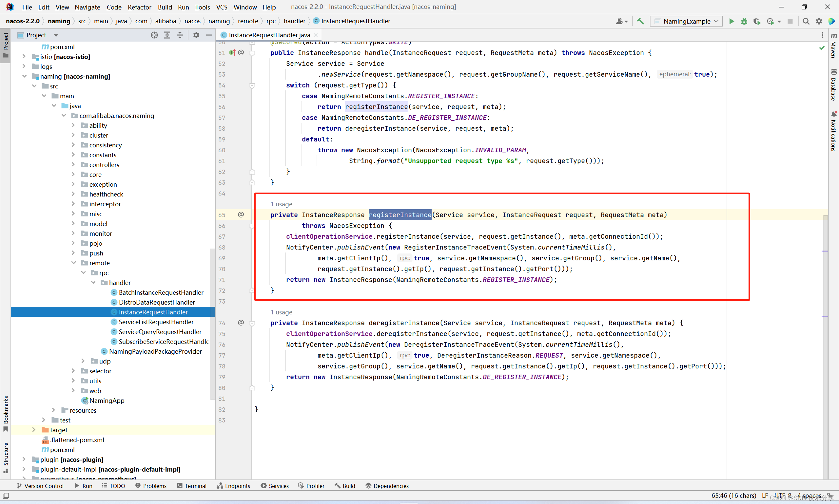Hide the Project tool window with minus icon
Viewport: 839px width, 504px height.
tap(209, 35)
